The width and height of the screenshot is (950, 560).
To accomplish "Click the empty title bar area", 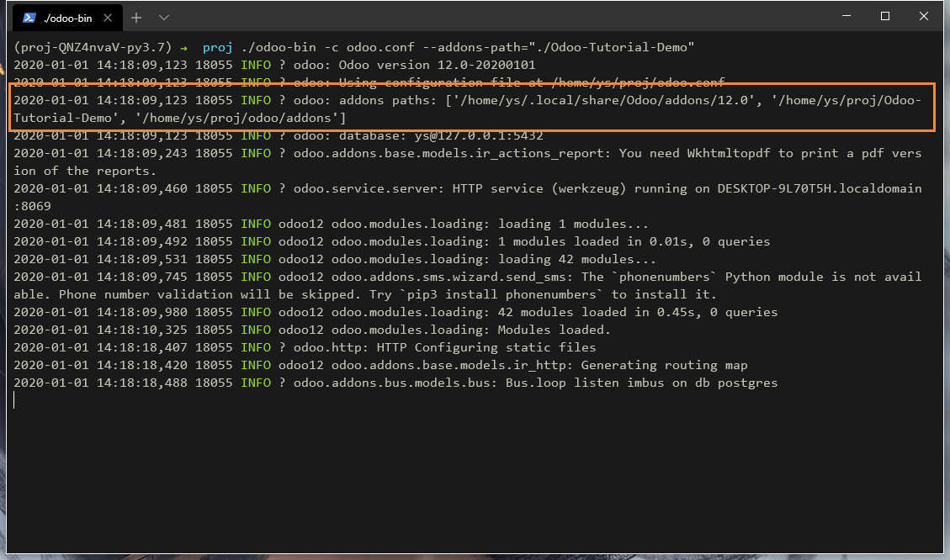I will [505, 17].
